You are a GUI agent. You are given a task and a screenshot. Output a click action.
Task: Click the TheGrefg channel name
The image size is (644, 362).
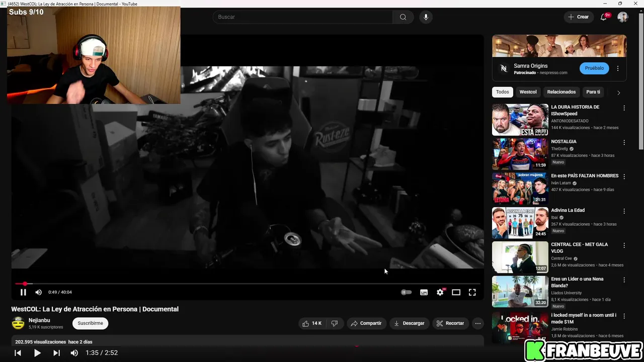pos(559,149)
